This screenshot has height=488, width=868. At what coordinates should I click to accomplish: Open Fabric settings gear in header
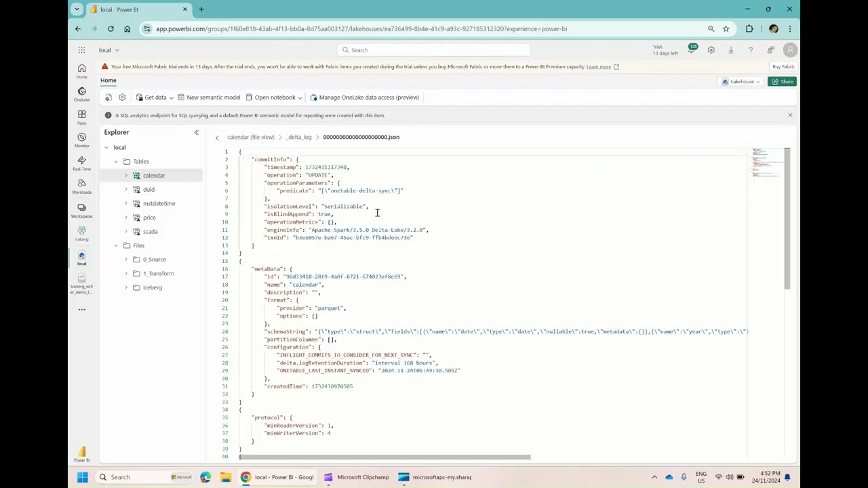tap(711, 50)
